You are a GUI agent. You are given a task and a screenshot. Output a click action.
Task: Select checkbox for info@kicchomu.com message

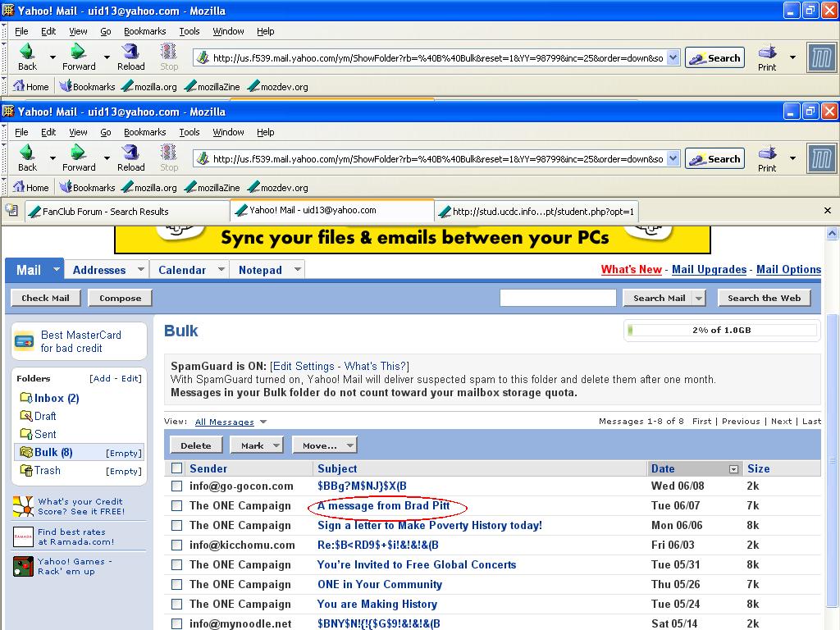pyautogui.click(x=176, y=545)
